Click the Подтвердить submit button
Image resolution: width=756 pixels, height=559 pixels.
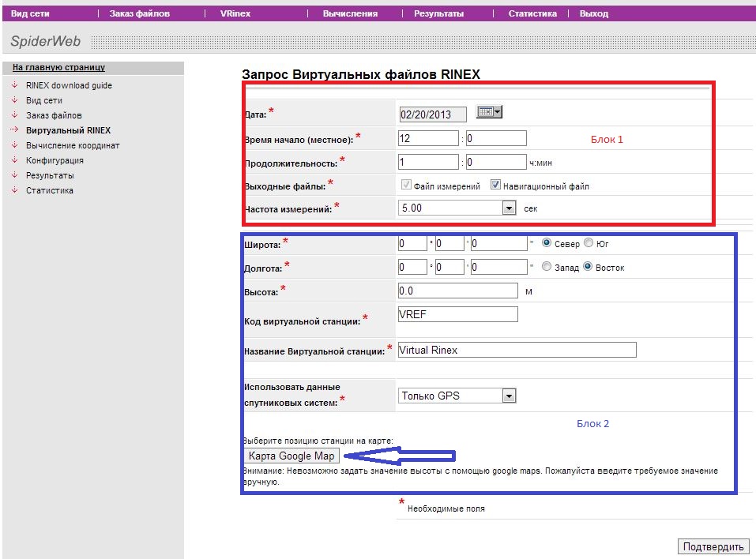pyautogui.click(x=713, y=546)
